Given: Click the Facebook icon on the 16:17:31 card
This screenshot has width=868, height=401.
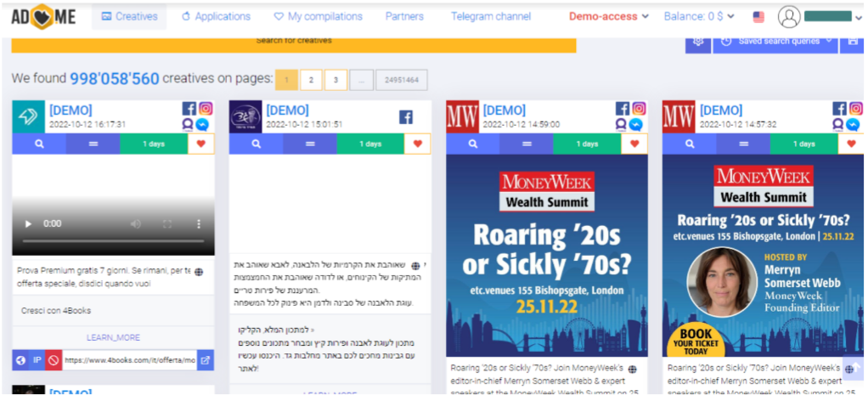Looking at the screenshot, I should (189, 109).
